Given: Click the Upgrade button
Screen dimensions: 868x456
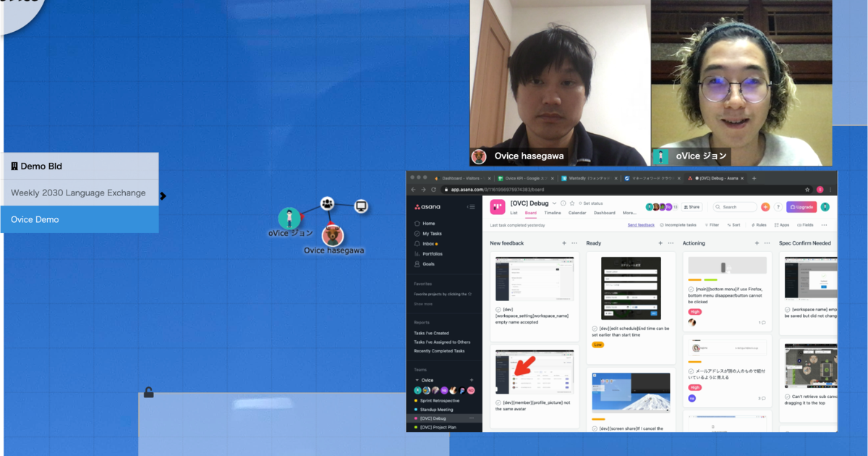Looking at the screenshot, I should 801,207.
